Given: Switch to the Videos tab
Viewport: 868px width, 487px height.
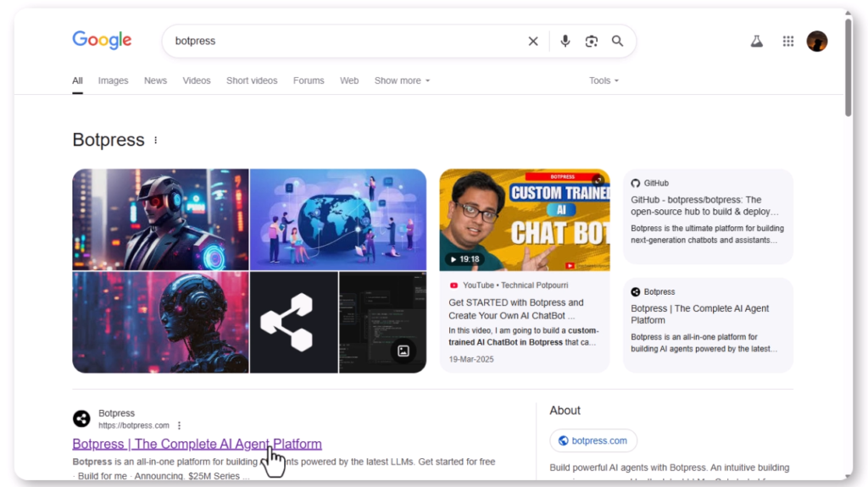Looking at the screenshot, I should click(x=197, y=80).
